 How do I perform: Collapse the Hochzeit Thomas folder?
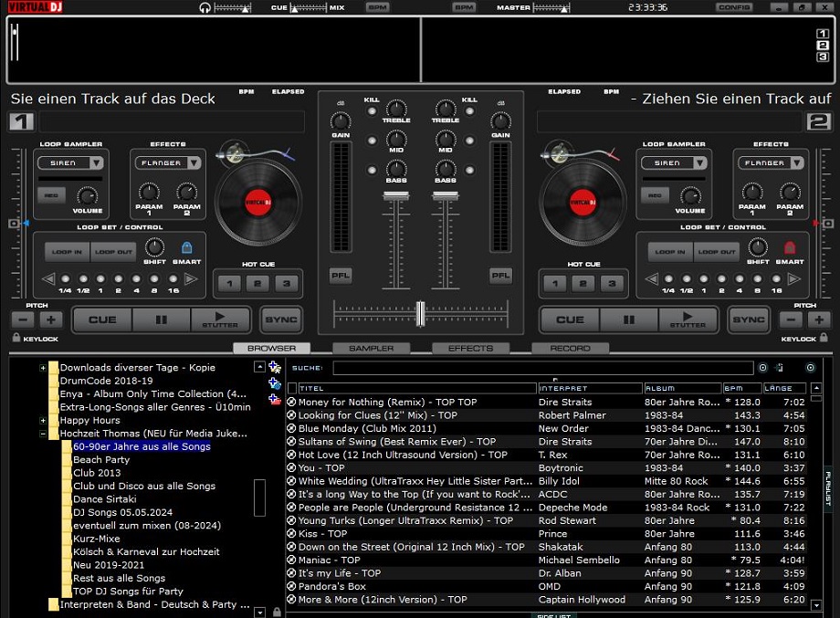pos(43,434)
